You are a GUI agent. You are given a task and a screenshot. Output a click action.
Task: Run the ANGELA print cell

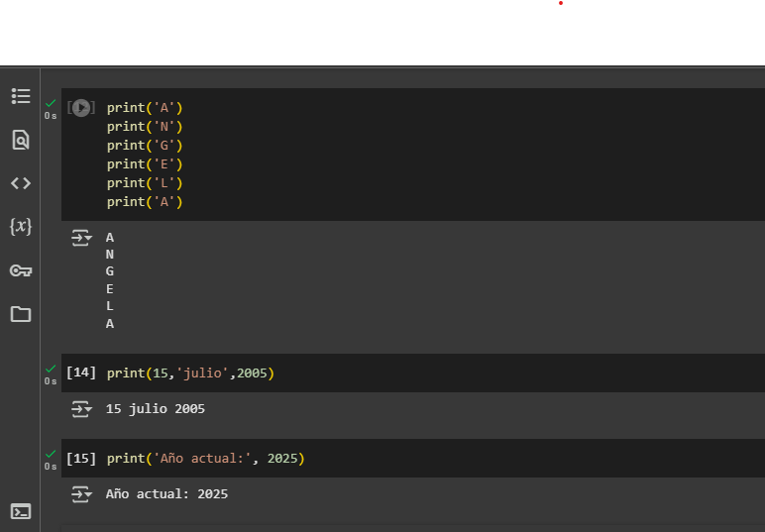click(x=81, y=108)
